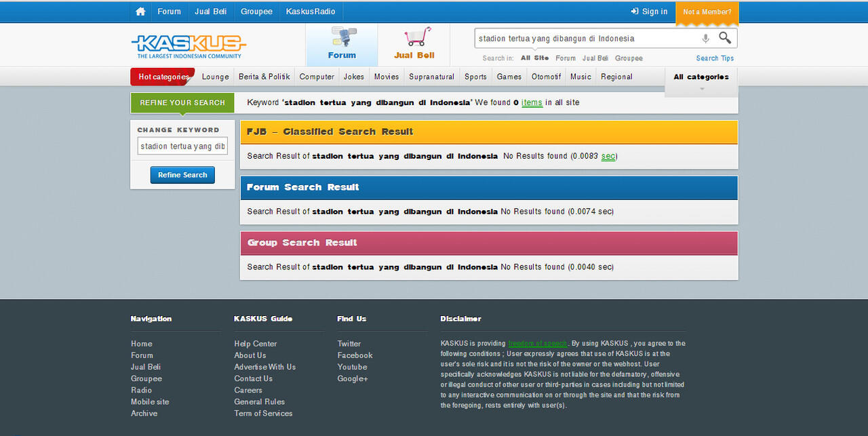Expand the All categories dropdown
This screenshot has height=436, width=868.
click(701, 81)
